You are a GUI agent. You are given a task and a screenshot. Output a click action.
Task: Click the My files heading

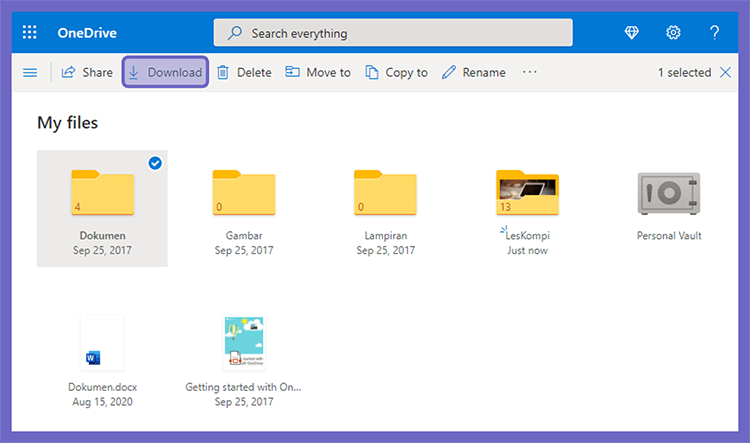67,123
